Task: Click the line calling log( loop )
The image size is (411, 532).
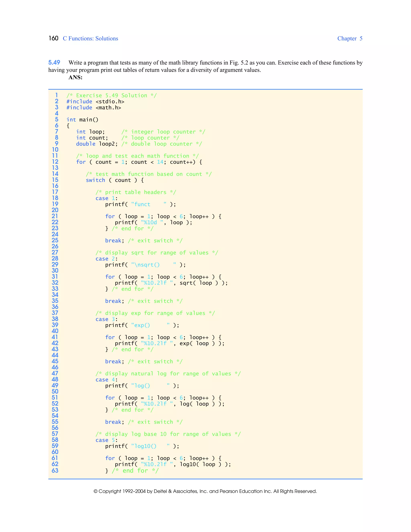Action: tap(170, 404)
